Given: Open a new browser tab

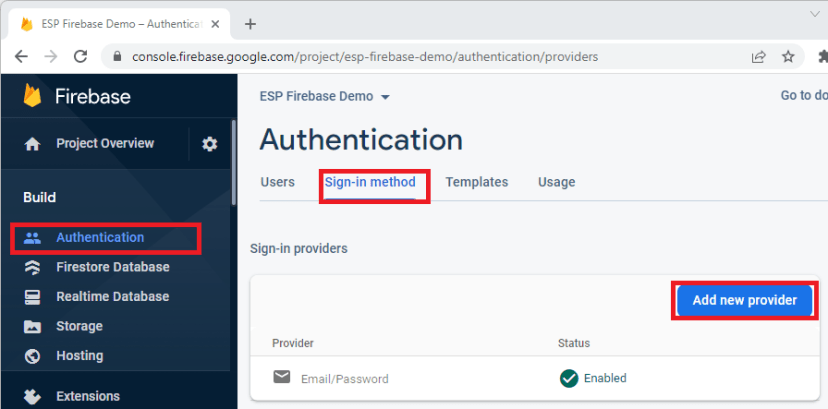Looking at the screenshot, I should 250,24.
